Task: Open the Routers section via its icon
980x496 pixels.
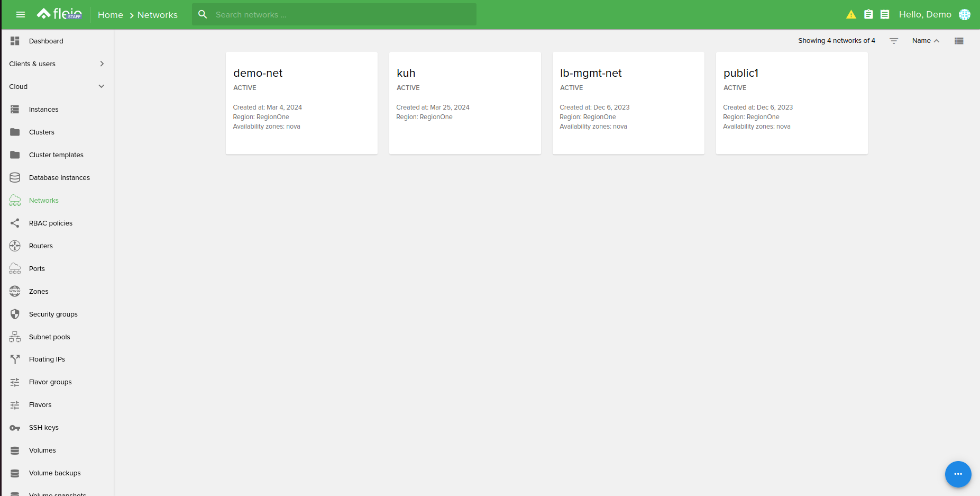Action: (15, 246)
